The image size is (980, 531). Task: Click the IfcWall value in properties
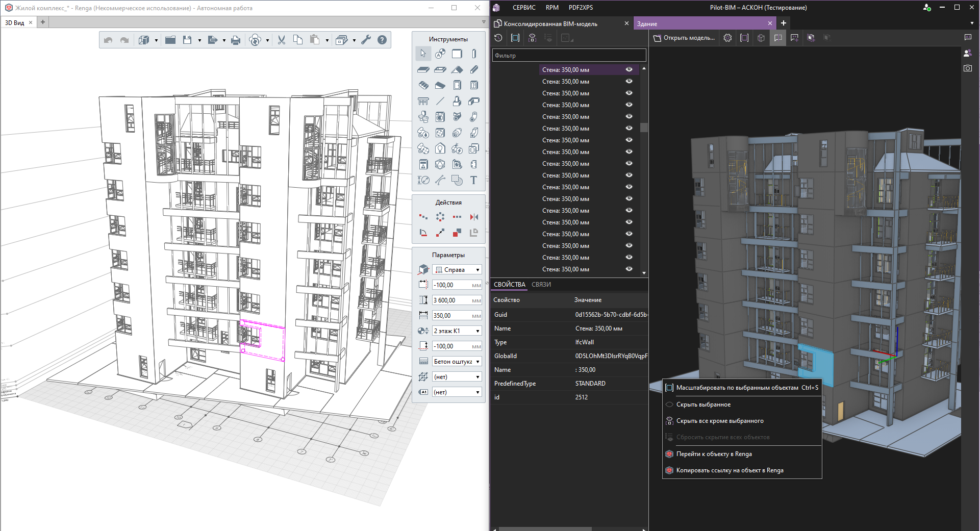click(x=585, y=342)
